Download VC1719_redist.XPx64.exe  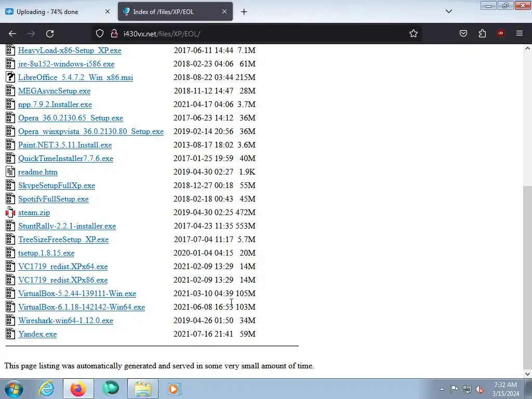click(63, 267)
